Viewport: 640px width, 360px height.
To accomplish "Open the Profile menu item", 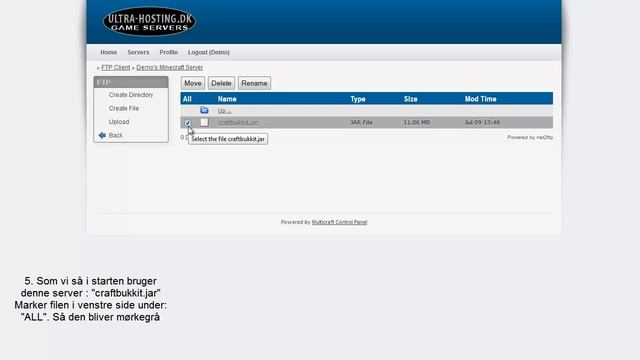I will [x=169, y=52].
